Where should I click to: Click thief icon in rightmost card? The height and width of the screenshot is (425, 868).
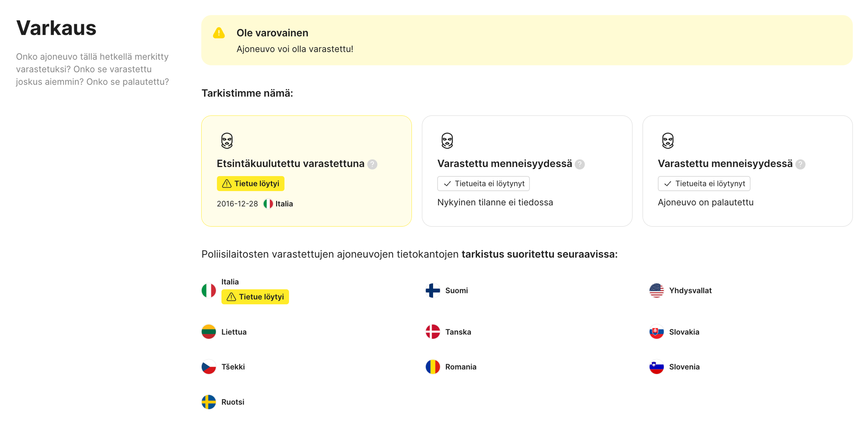tap(668, 141)
